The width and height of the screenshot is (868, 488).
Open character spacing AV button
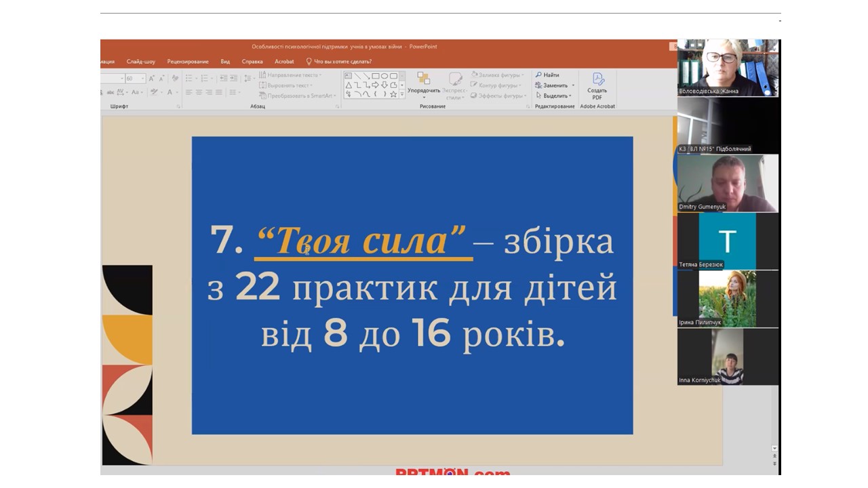pyautogui.click(x=121, y=92)
